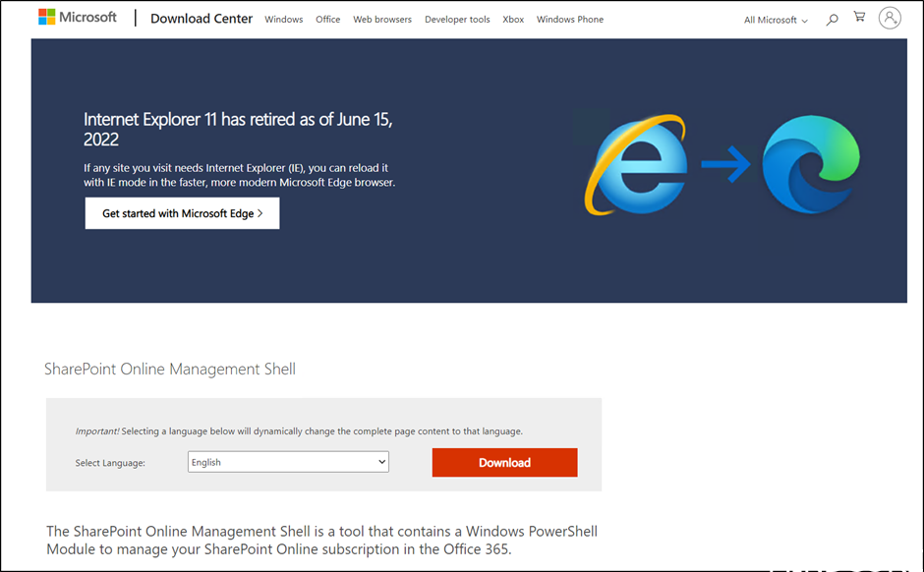Open the search magnifier icon
Screen dimensions: 924x572
click(x=832, y=20)
